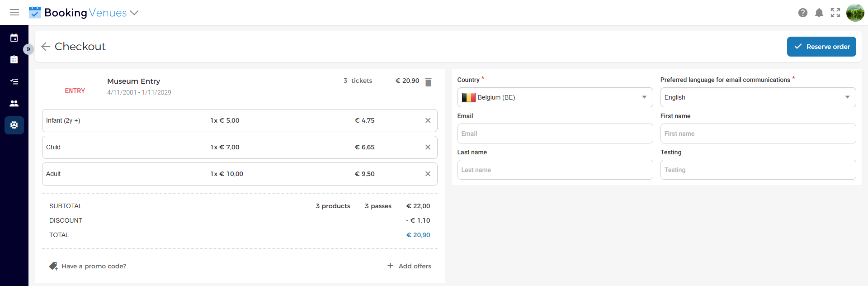This screenshot has width=868, height=286.
Task: Focus the Email input field
Action: pos(555,133)
